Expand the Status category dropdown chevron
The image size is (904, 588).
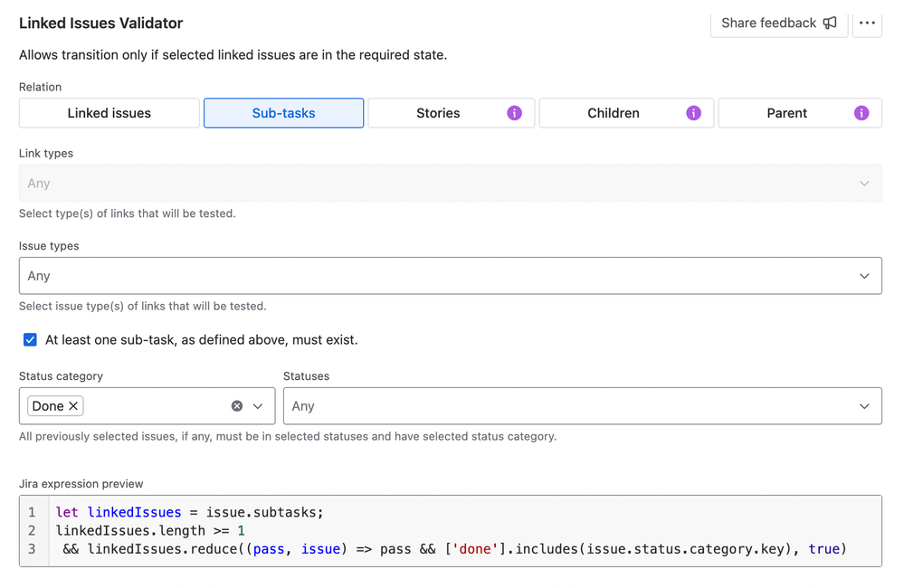[x=258, y=406]
